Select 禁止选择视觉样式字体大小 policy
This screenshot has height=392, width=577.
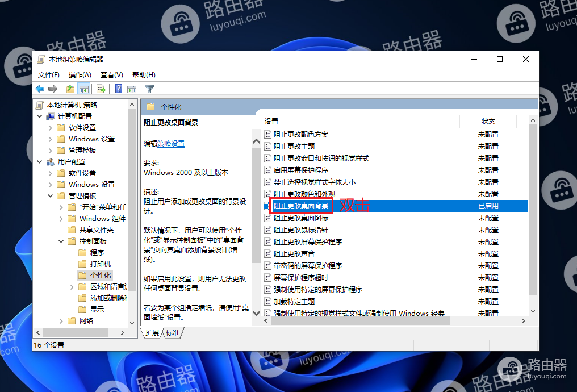[x=315, y=182]
